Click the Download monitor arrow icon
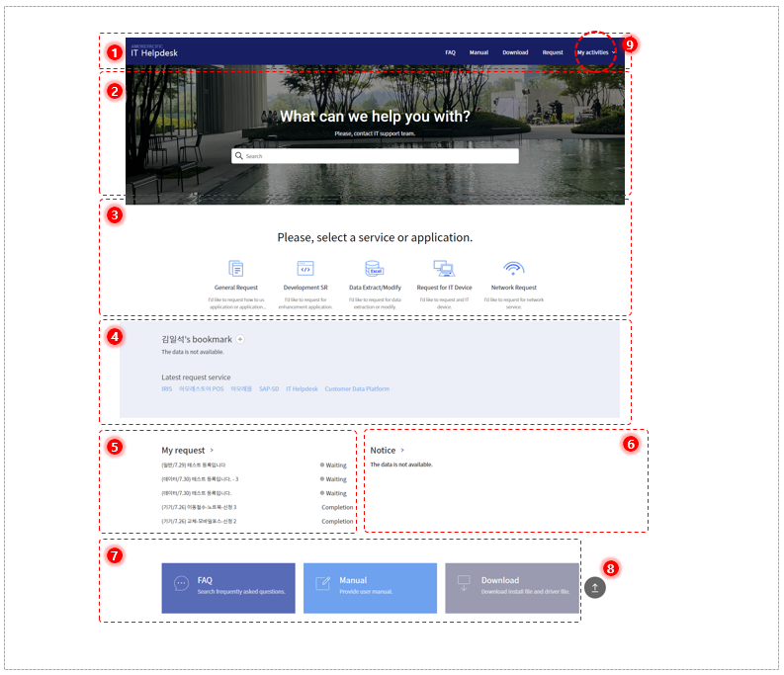 pos(464,583)
